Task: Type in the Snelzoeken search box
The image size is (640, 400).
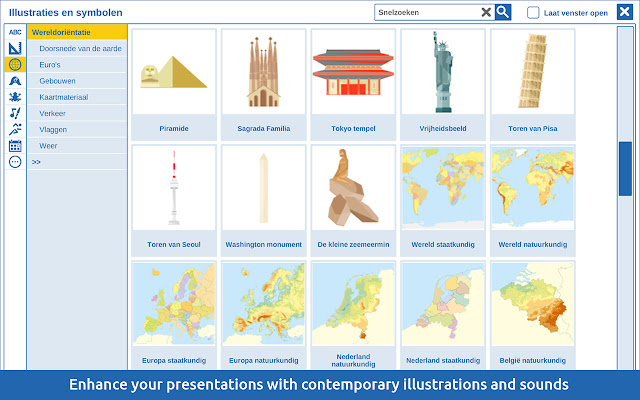Action: tap(426, 13)
